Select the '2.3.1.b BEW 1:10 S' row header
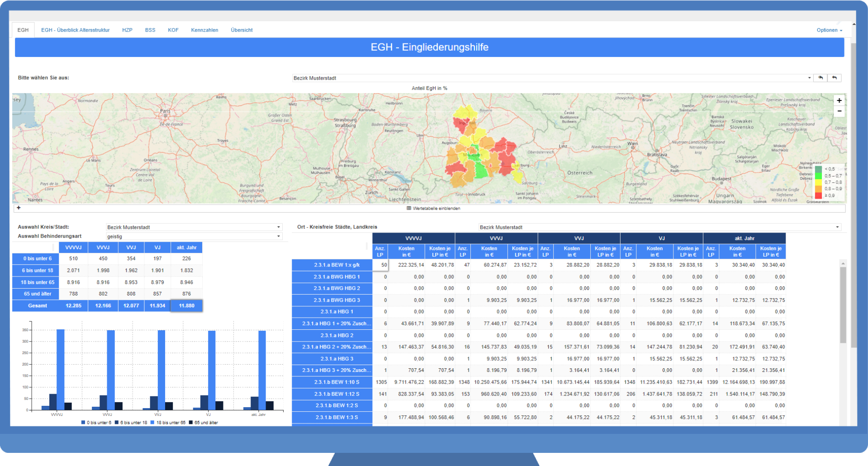868x466 pixels. (332, 382)
